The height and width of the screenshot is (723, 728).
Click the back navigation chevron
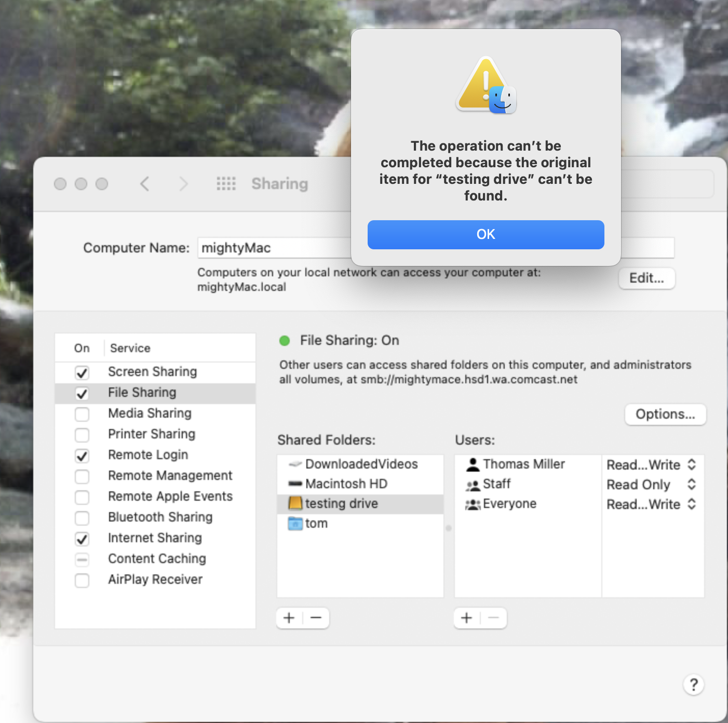(x=145, y=184)
